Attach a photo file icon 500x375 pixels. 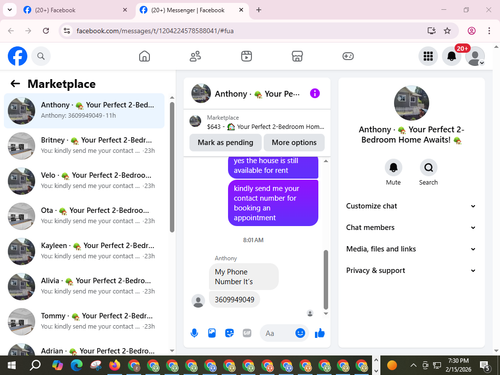212,333
